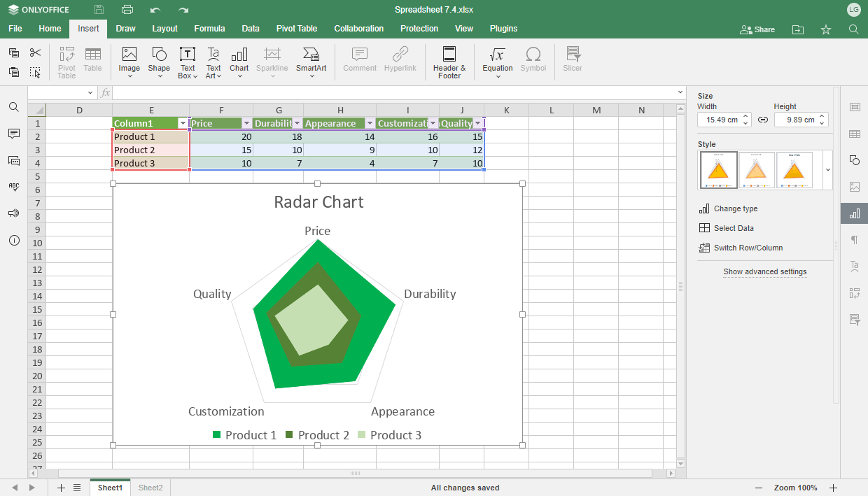
Task: Open Show advanced settings link
Action: [764, 271]
